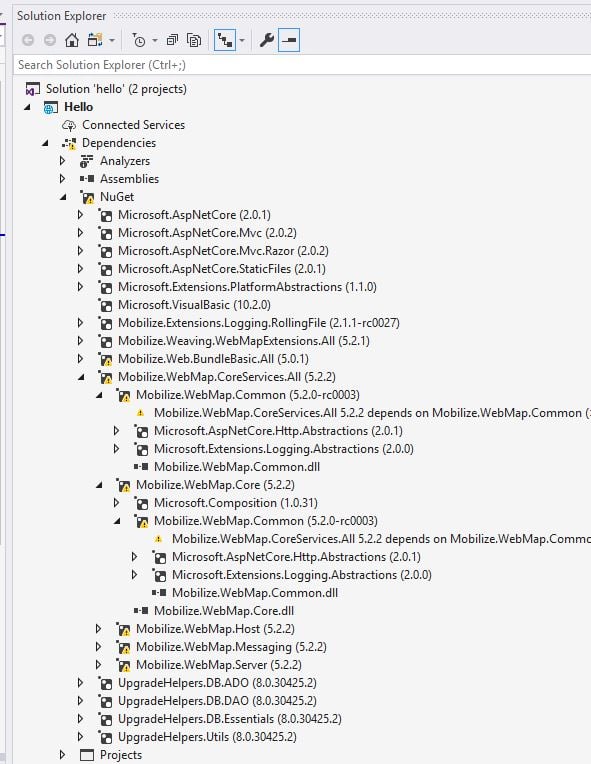Open the Sync dropdown arrow next to the tree icon

click(x=242, y=40)
